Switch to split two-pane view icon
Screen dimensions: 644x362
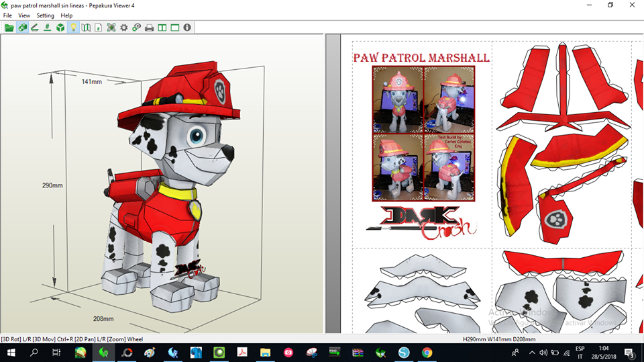click(x=162, y=28)
